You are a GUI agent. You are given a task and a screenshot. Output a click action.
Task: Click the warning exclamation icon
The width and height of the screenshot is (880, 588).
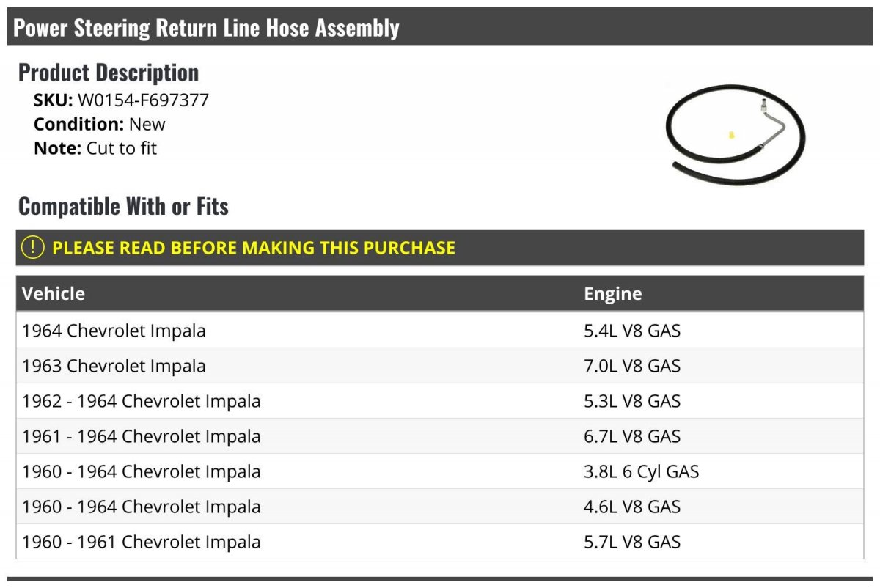tap(33, 248)
